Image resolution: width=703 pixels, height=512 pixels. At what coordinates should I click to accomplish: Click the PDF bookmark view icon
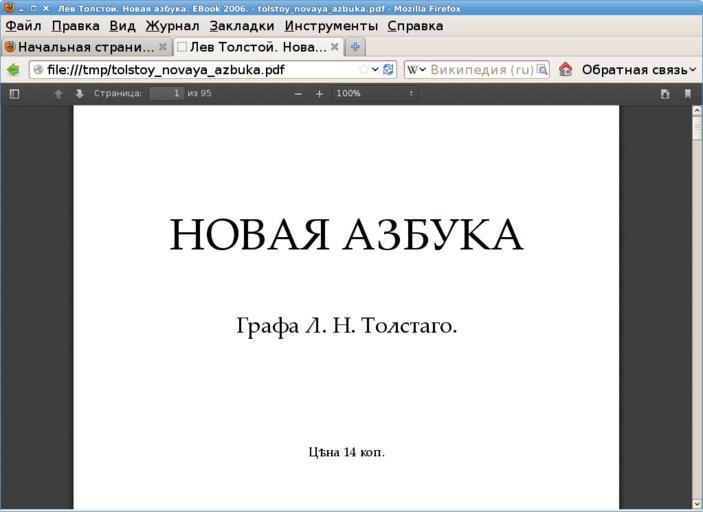[x=688, y=94]
